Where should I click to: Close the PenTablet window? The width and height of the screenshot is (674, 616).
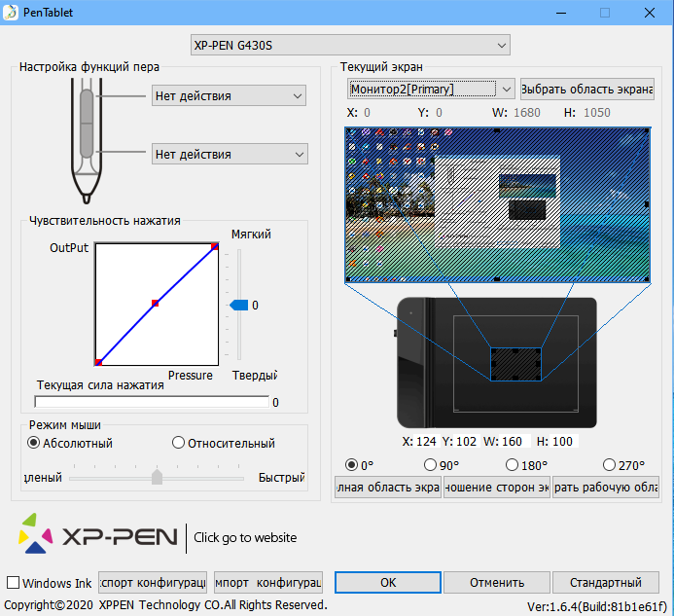[x=650, y=13]
